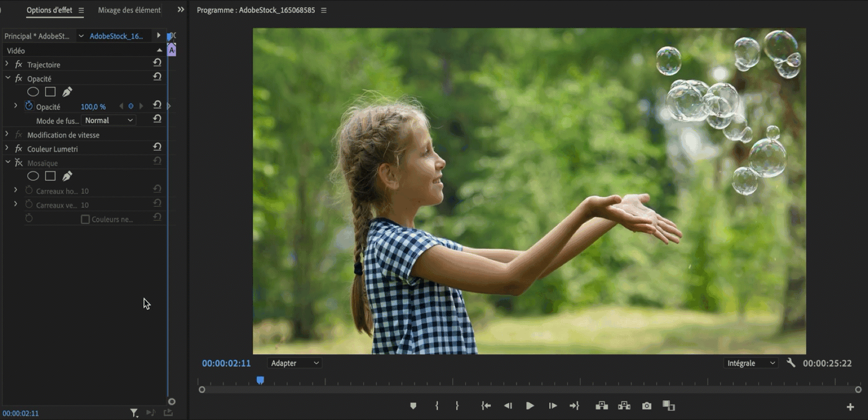Open the button editor plus icon

point(850,407)
